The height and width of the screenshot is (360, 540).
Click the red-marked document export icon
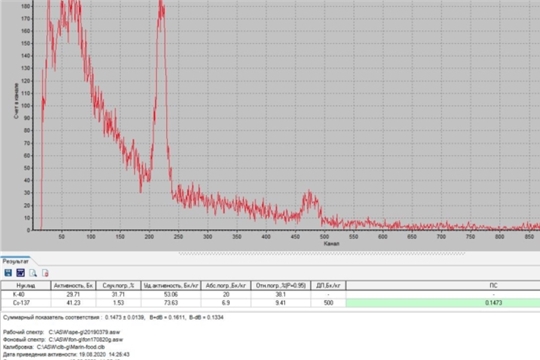(45, 273)
